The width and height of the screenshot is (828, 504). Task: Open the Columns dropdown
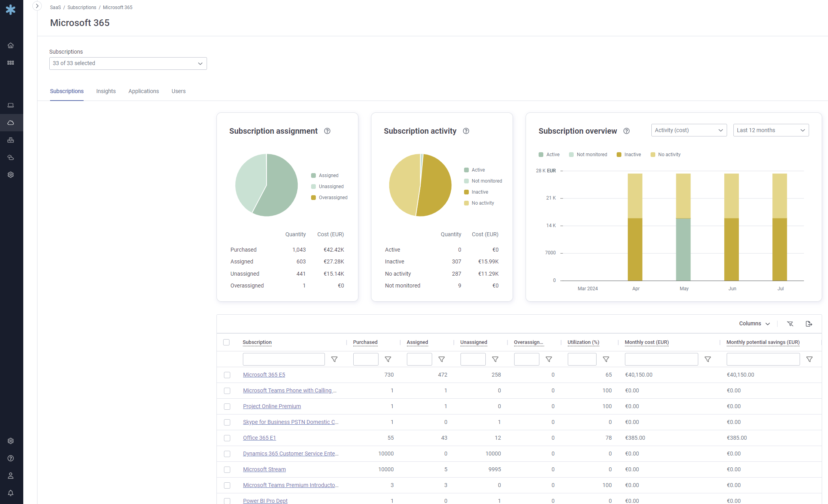click(x=754, y=323)
